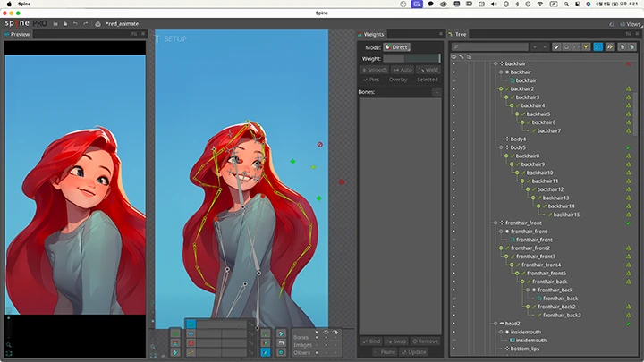644x362 pixels.
Task: Click the paste icon in Tree toolbar
Action: click(x=632, y=47)
